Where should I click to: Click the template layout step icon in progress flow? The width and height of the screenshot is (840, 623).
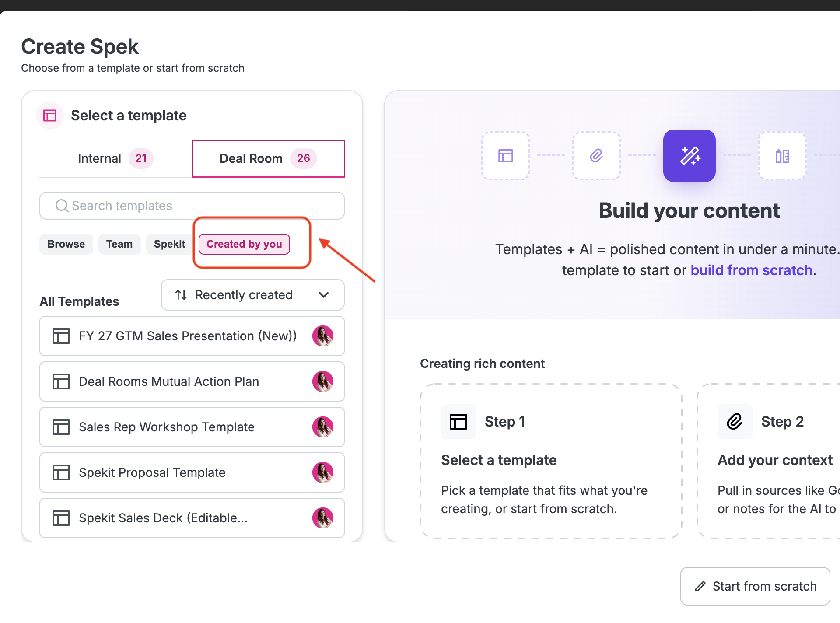[x=506, y=156]
